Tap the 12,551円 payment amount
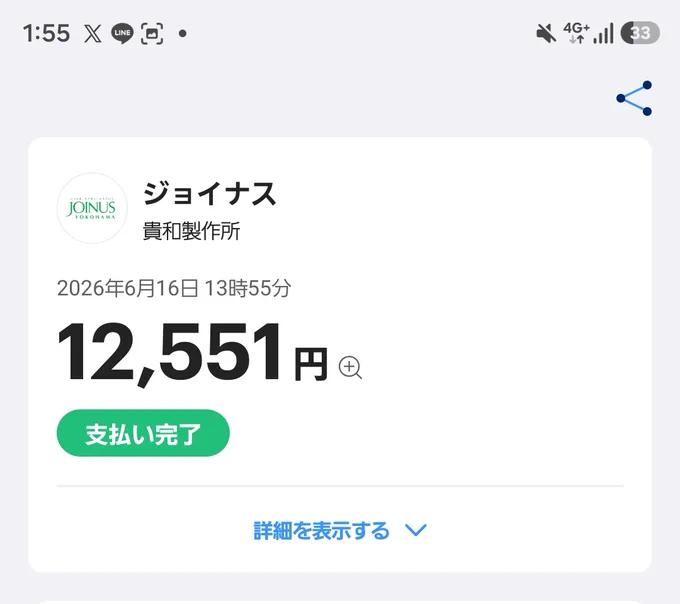The width and height of the screenshot is (680, 604). tap(192, 353)
